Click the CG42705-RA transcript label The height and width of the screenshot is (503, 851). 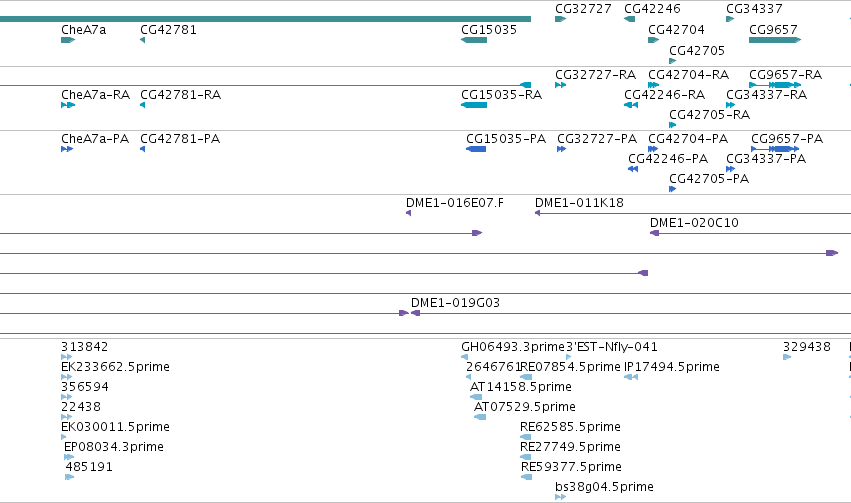[709, 115]
